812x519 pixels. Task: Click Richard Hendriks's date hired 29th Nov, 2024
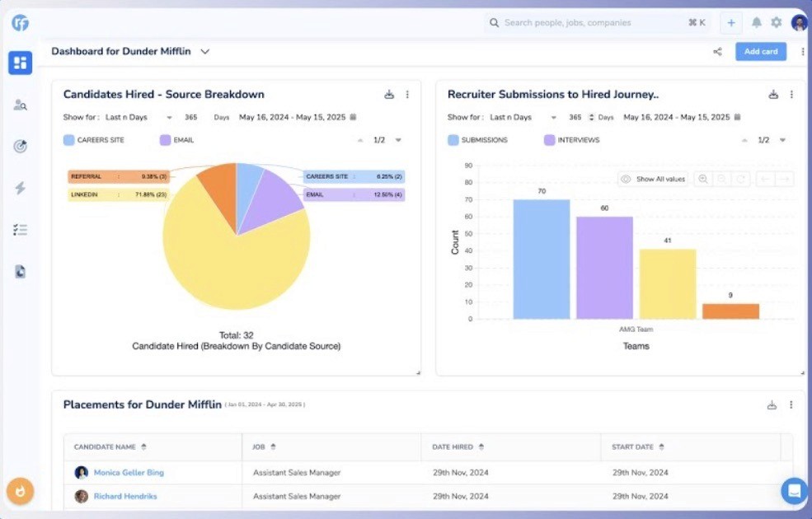[460, 496]
